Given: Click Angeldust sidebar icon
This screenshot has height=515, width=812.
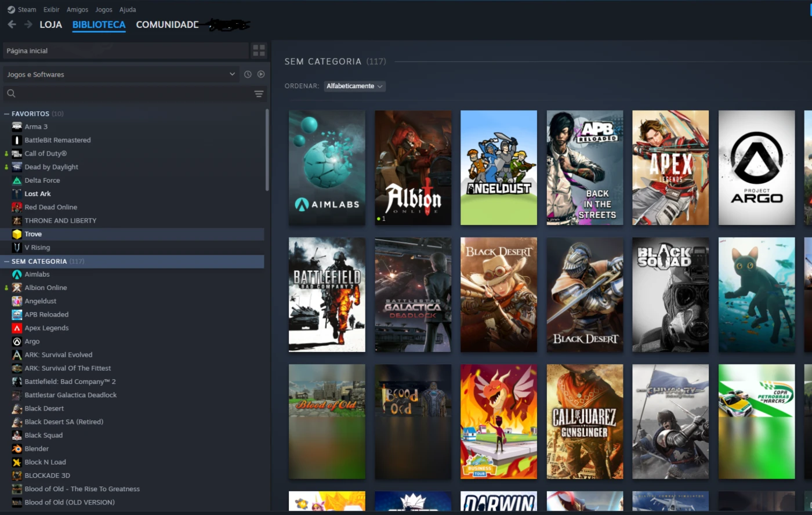Looking at the screenshot, I should pos(17,301).
